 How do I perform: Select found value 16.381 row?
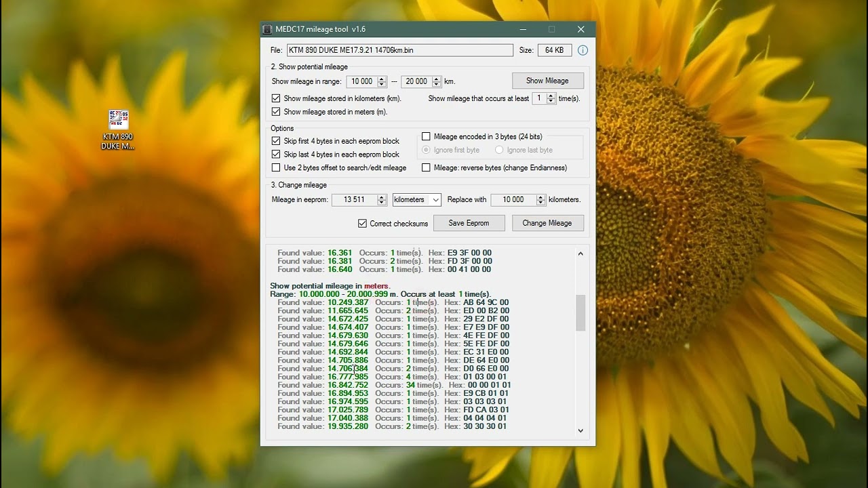coord(384,261)
